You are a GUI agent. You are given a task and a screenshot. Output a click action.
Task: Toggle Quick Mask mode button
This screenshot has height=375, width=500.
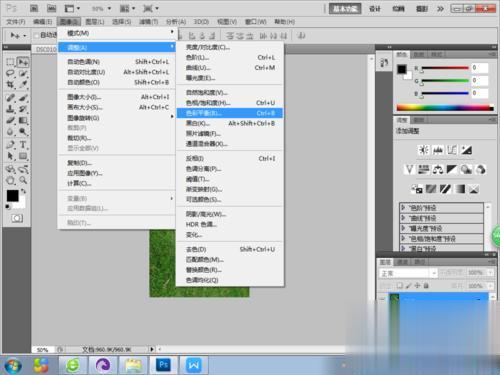click(x=17, y=218)
